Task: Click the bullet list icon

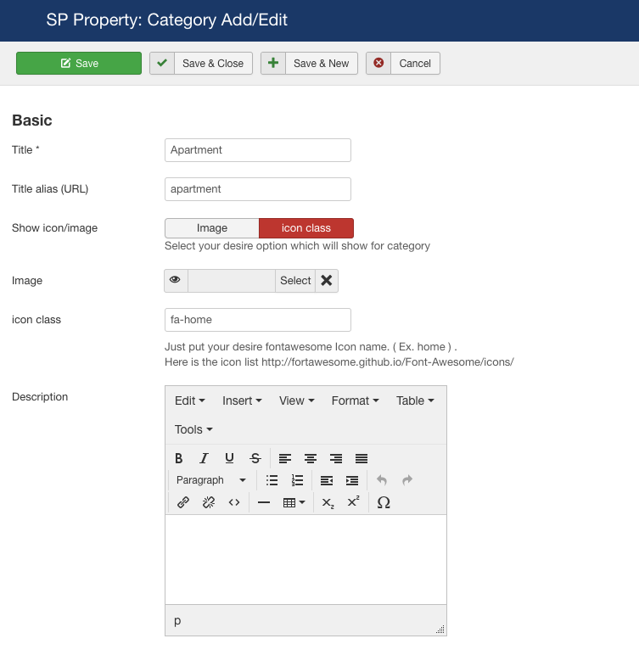Action: tap(272, 480)
